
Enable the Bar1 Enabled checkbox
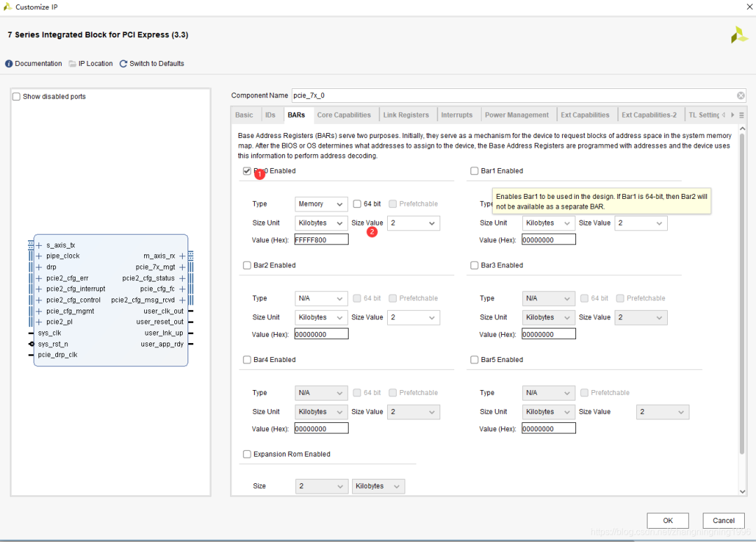pyautogui.click(x=475, y=171)
